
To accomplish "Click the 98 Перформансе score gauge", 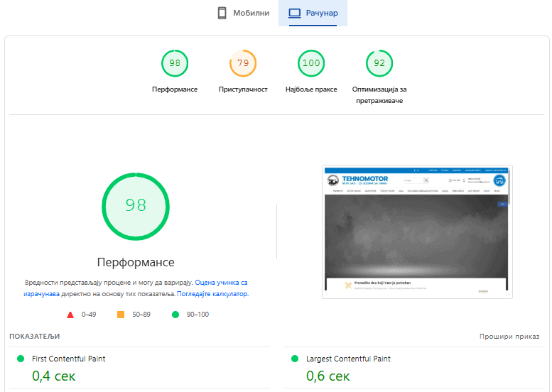I will pyautogui.click(x=175, y=63).
